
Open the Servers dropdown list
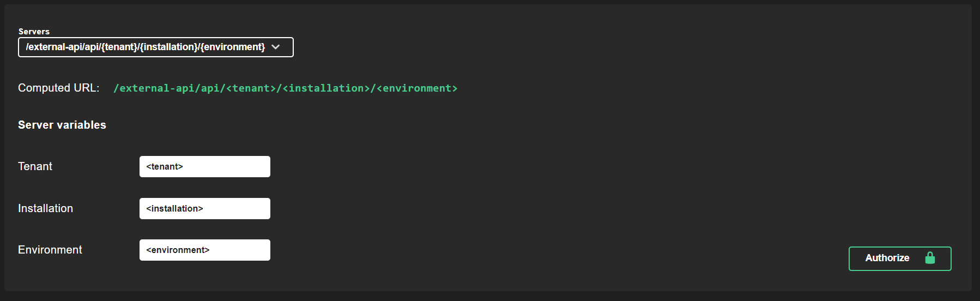155,47
